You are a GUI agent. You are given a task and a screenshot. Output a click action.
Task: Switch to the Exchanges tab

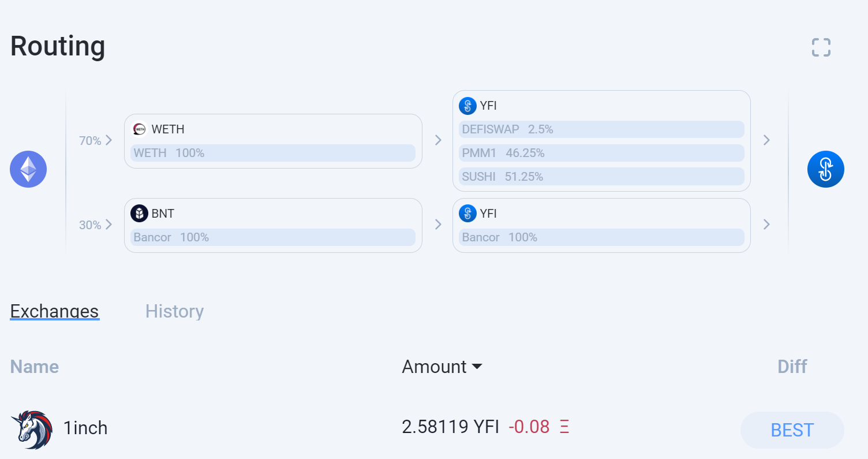(x=55, y=311)
